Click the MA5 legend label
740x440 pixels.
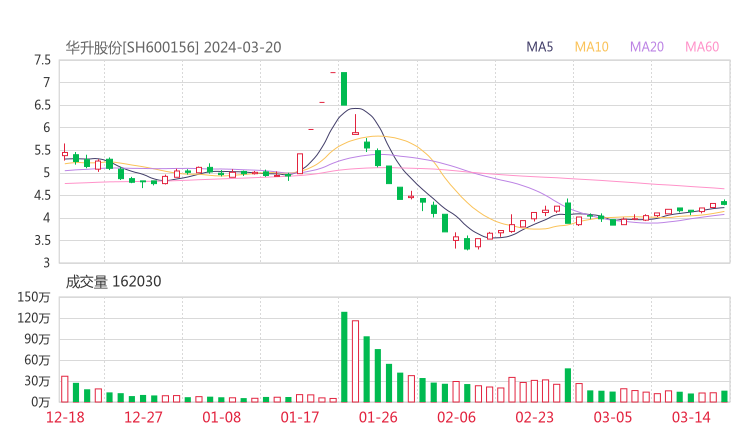539,47
